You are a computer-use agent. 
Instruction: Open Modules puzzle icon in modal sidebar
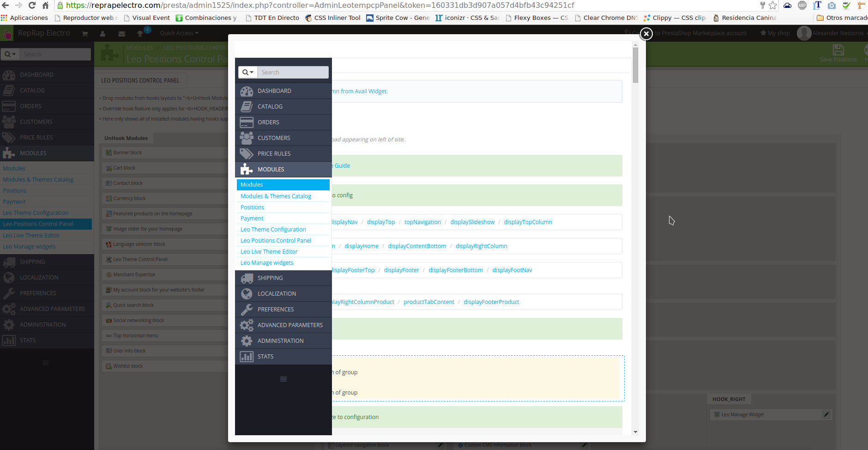click(x=247, y=170)
